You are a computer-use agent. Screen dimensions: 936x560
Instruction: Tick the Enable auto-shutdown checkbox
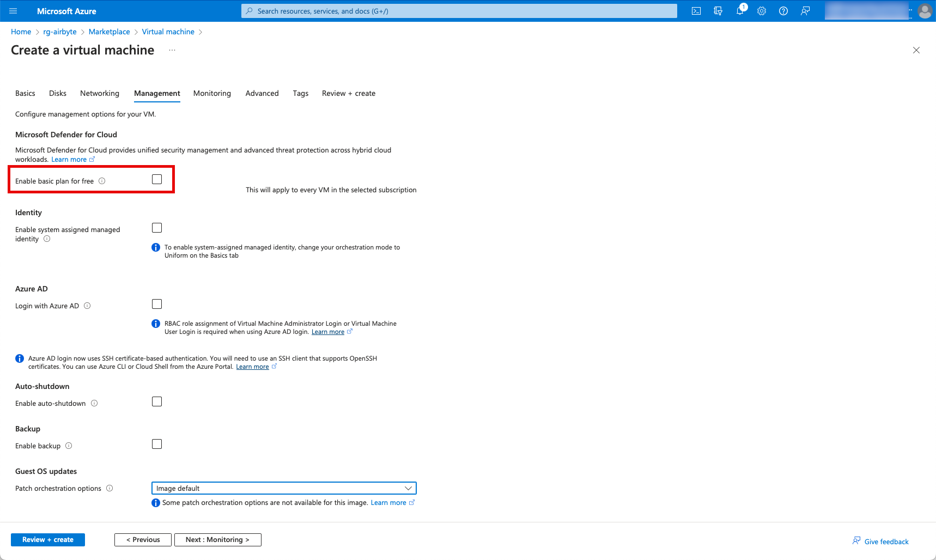pyautogui.click(x=157, y=401)
